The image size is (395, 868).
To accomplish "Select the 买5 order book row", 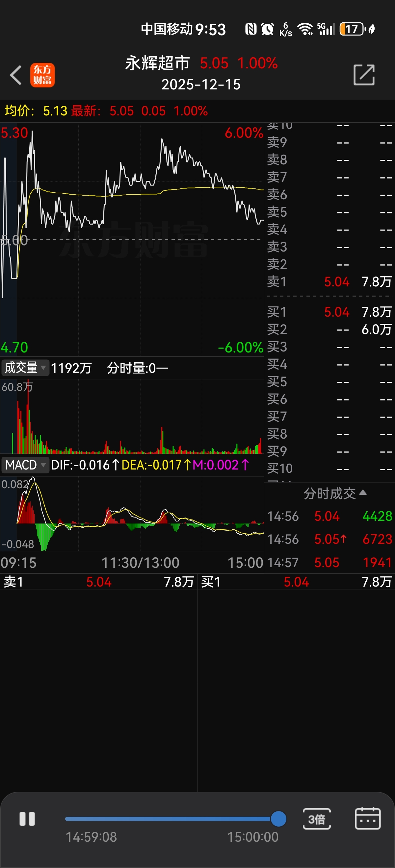I will coord(329,382).
